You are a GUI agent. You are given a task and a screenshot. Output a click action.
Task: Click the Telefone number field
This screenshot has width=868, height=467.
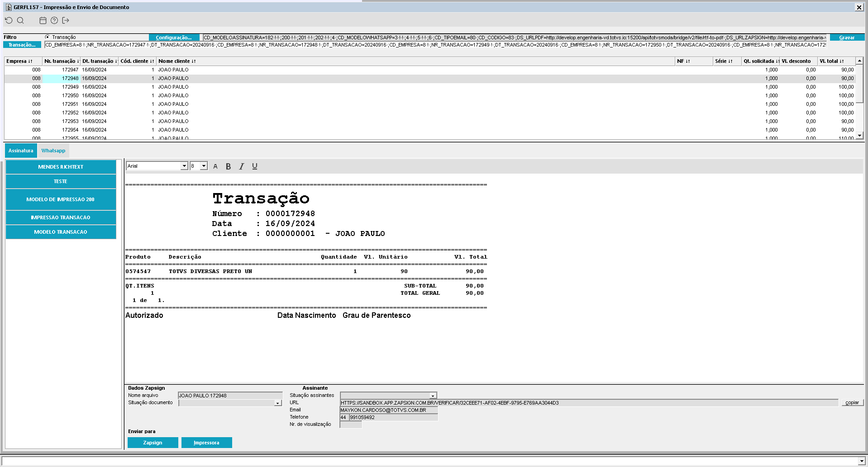393,417
